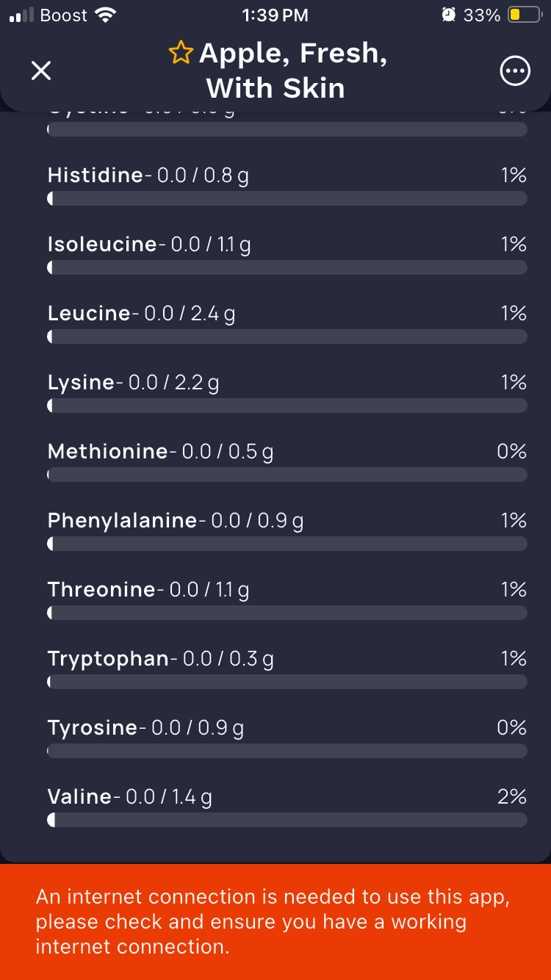Tap the favorite star icon beside Apple title

coord(181,53)
